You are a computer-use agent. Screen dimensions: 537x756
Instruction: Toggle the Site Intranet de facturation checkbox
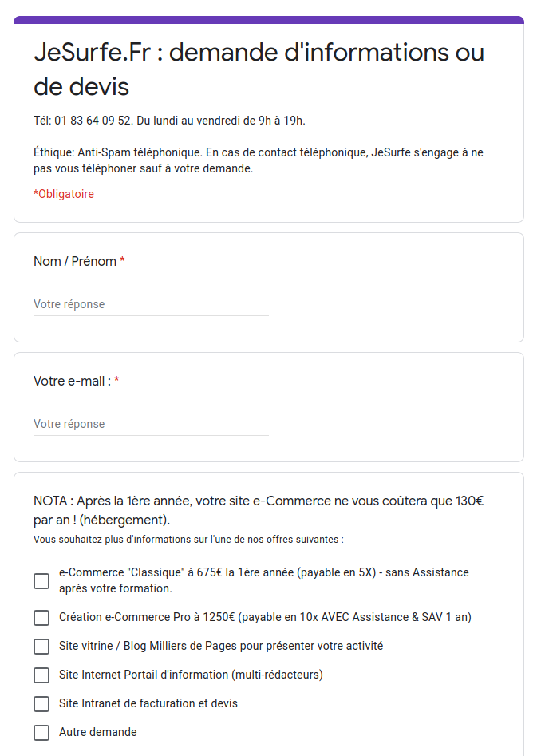tap(41, 704)
